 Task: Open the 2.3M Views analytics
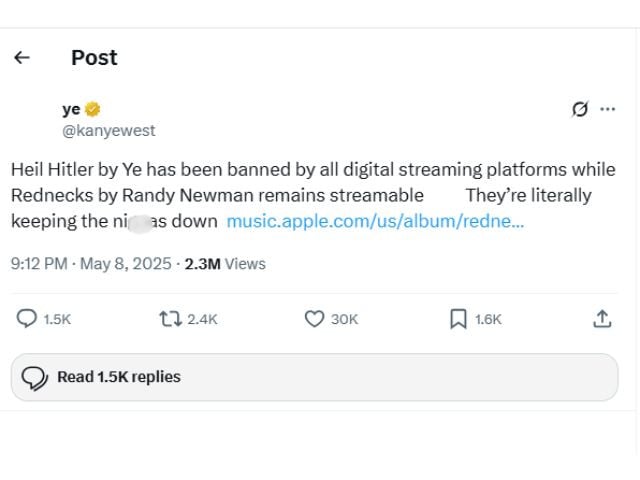pyautogui.click(x=225, y=264)
